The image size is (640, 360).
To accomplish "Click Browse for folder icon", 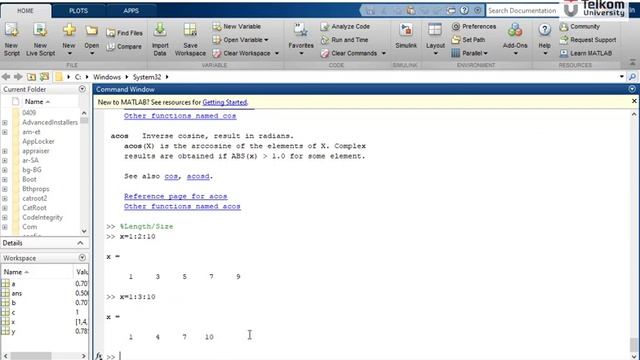I will [x=44, y=77].
